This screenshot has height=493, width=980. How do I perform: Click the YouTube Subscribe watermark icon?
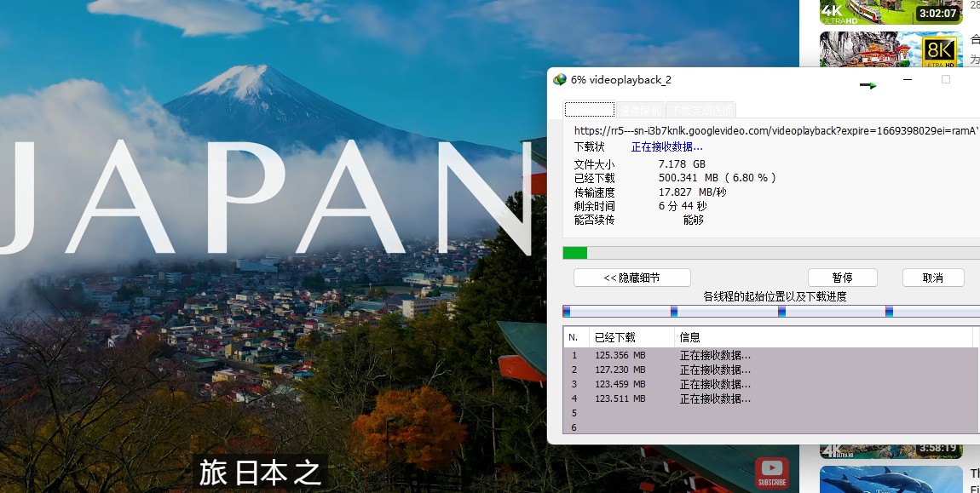tap(771, 473)
